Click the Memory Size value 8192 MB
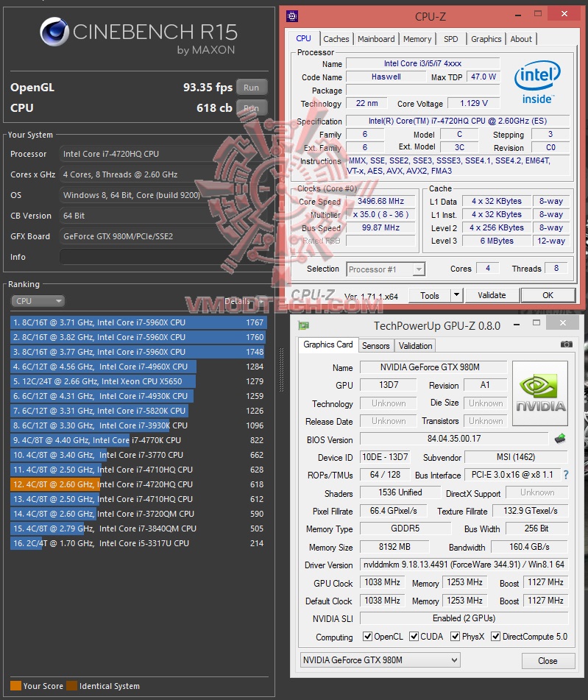The image size is (588, 700). (x=394, y=546)
